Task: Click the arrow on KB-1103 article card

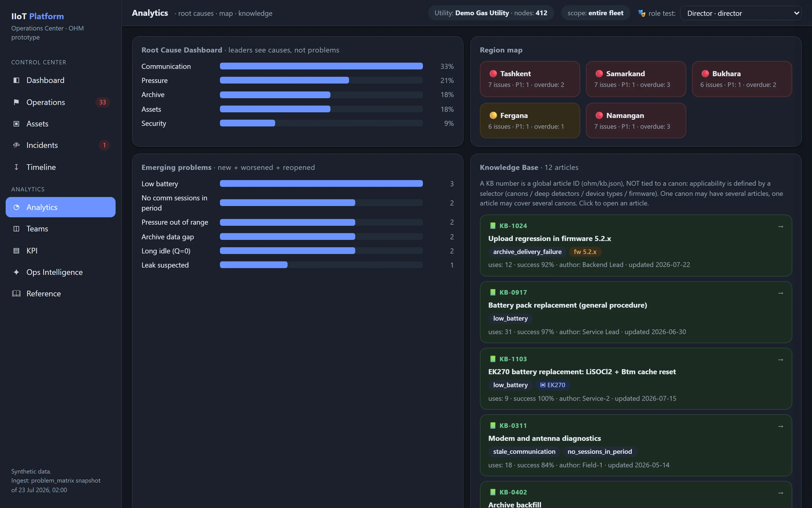Action: 780,360
